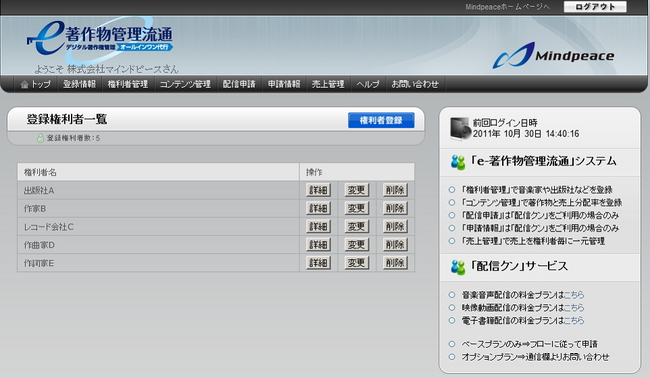Click the 作家B name cell

[158, 209]
